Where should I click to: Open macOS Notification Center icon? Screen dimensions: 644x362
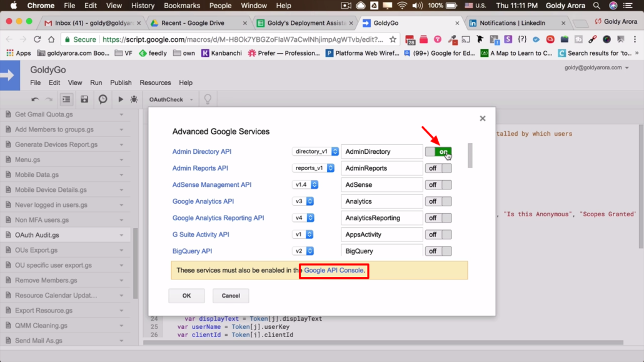628,6
